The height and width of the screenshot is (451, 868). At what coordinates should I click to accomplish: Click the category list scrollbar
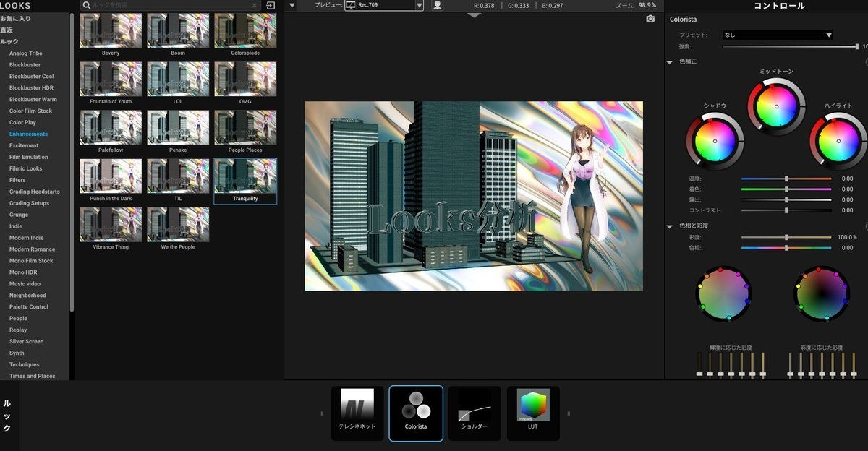(72, 163)
